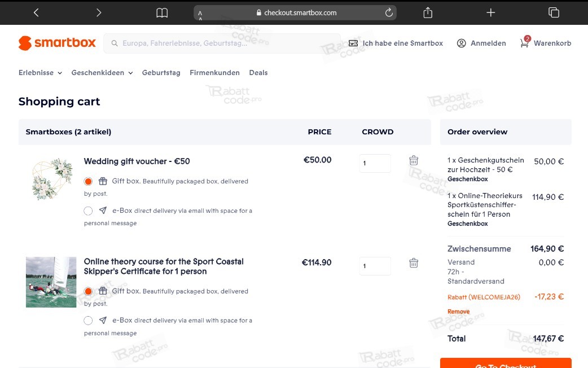588x368 pixels.
Task: Open browser bookmarks book icon
Action: (x=162, y=13)
